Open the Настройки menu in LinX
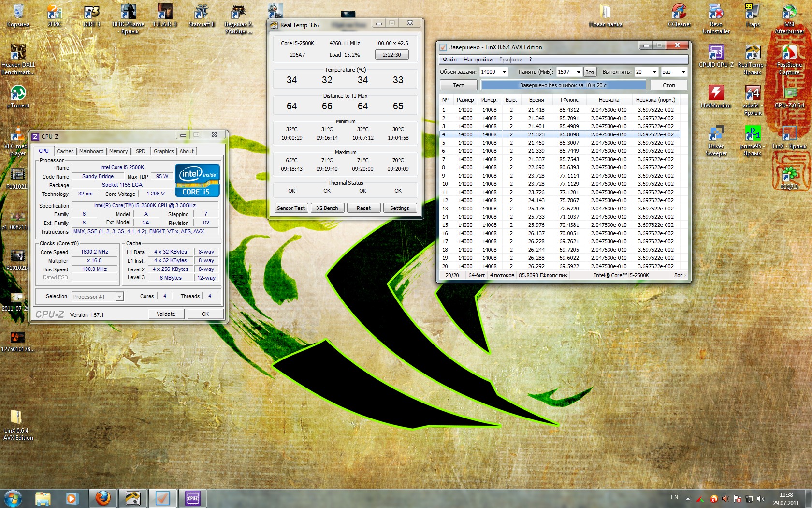This screenshot has width=812, height=508. pyautogui.click(x=478, y=60)
